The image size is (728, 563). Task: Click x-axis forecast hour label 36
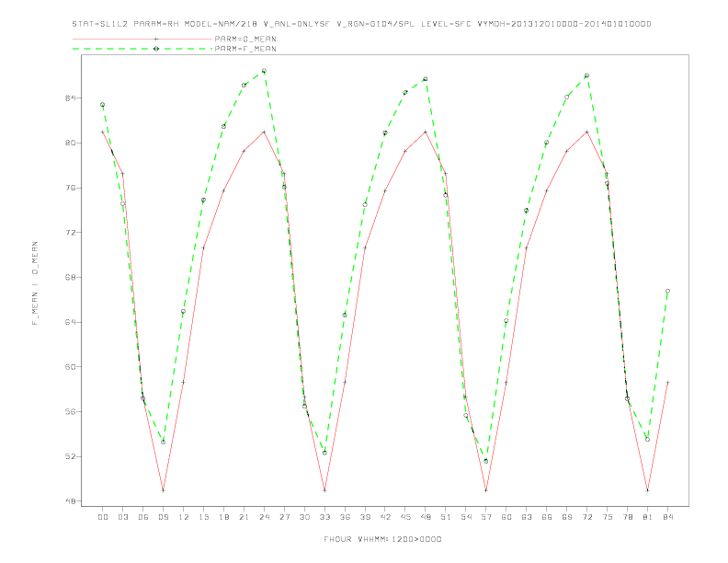coord(345,517)
